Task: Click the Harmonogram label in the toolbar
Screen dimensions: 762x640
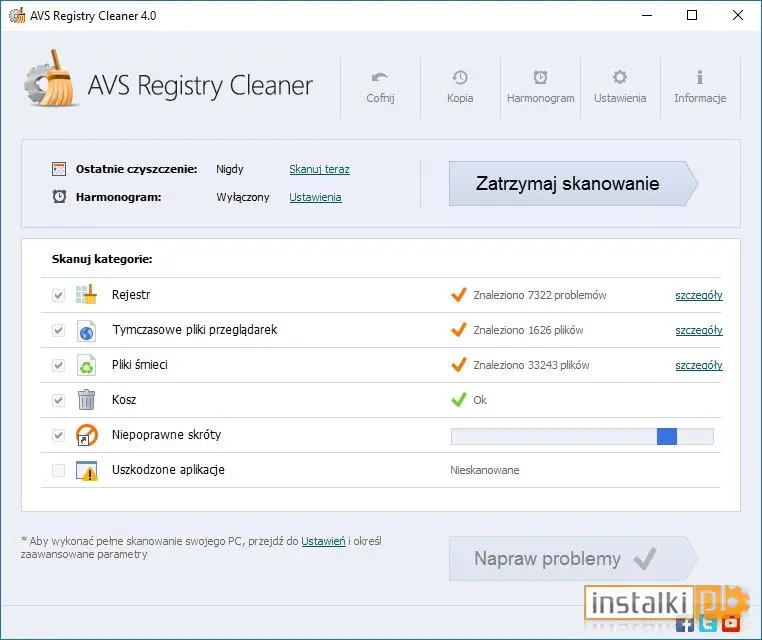Action: pos(540,98)
